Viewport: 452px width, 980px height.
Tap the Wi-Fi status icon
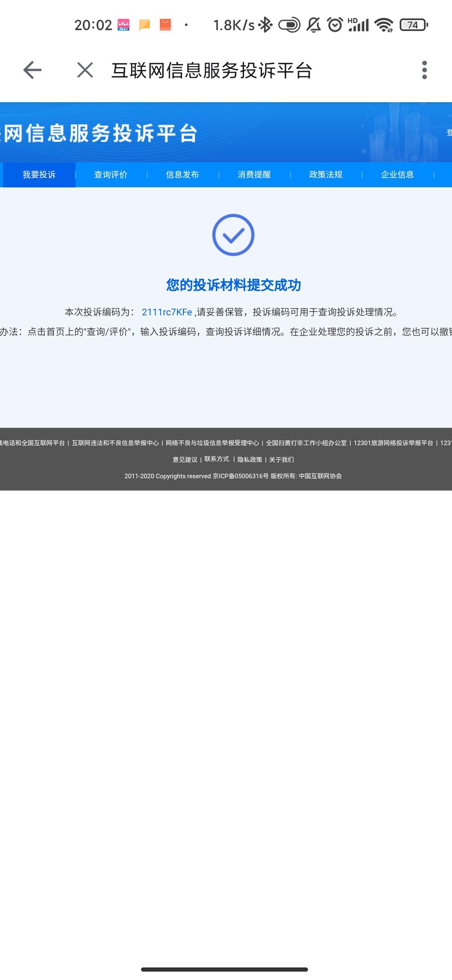[x=384, y=25]
